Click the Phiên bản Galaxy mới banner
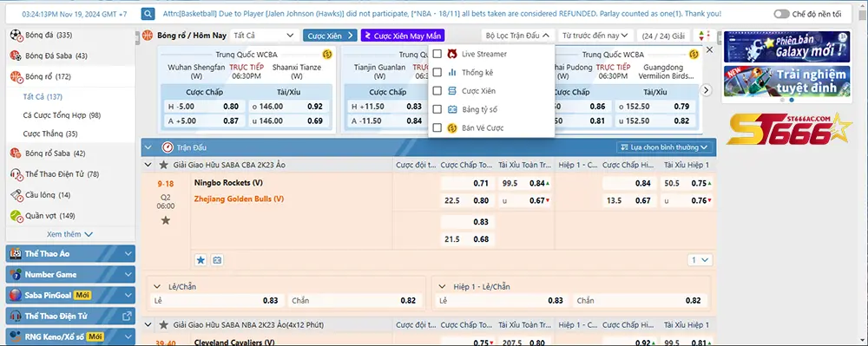The height and width of the screenshot is (346, 868). pyautogui.click(x=786, y=47)
